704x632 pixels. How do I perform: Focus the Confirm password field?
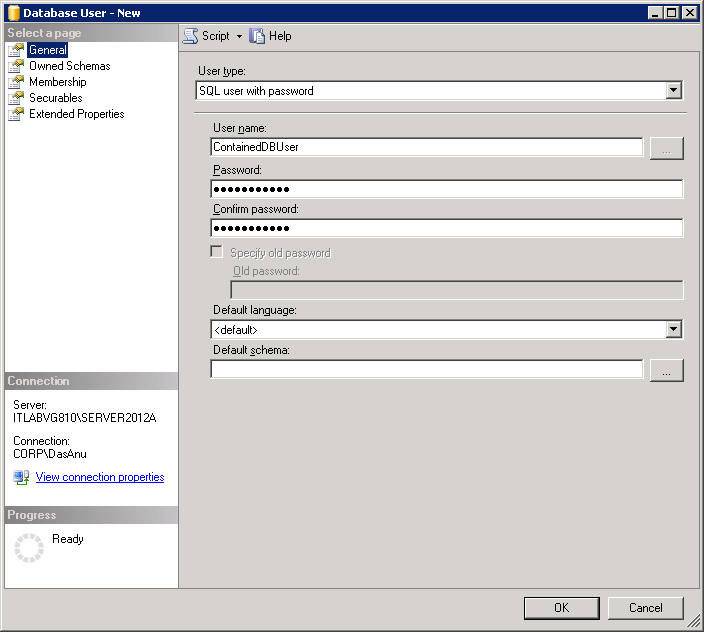coord(446,228)
